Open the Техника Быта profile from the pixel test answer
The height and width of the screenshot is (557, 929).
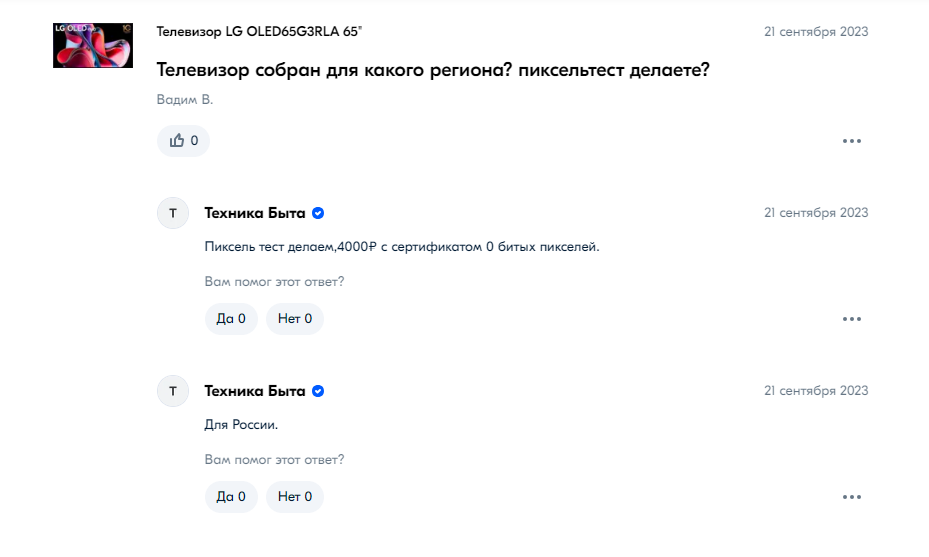click(x=255, y=213)
